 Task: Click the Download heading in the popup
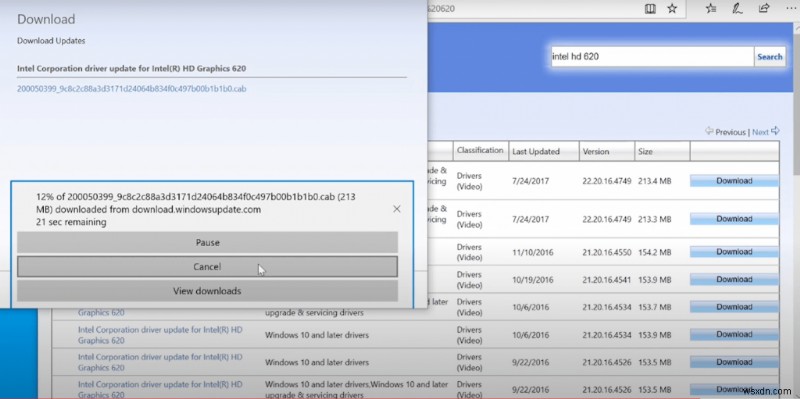coord(46,19)
